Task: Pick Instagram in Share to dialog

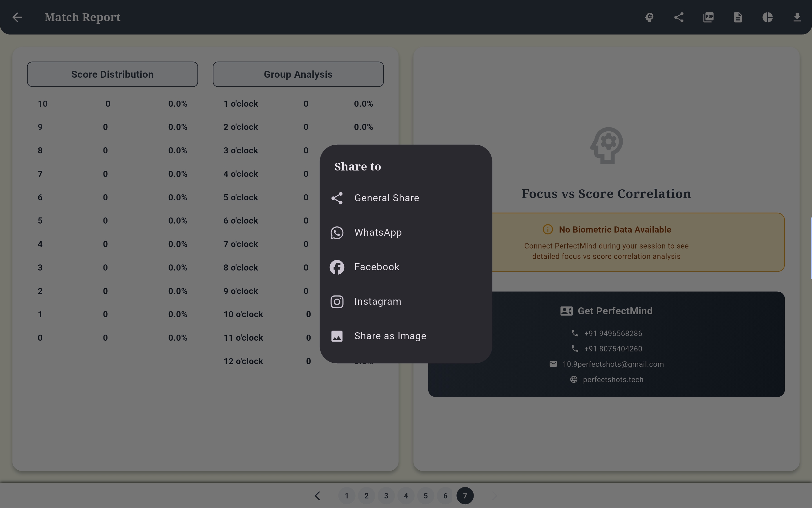Action: click(x=378, y=302)
